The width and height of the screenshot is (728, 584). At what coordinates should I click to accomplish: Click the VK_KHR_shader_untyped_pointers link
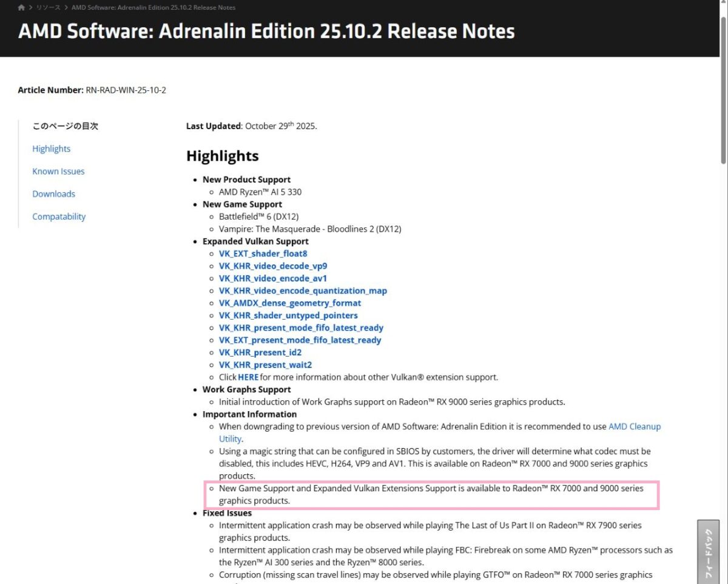[288, 315]
